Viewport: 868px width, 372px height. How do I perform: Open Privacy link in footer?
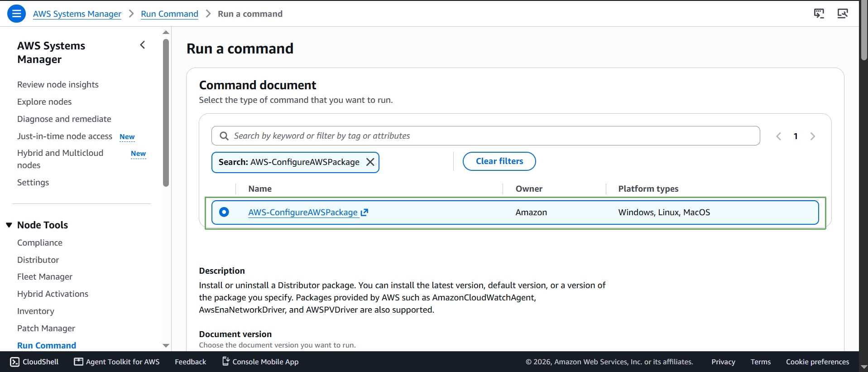(x=723, y=362)
